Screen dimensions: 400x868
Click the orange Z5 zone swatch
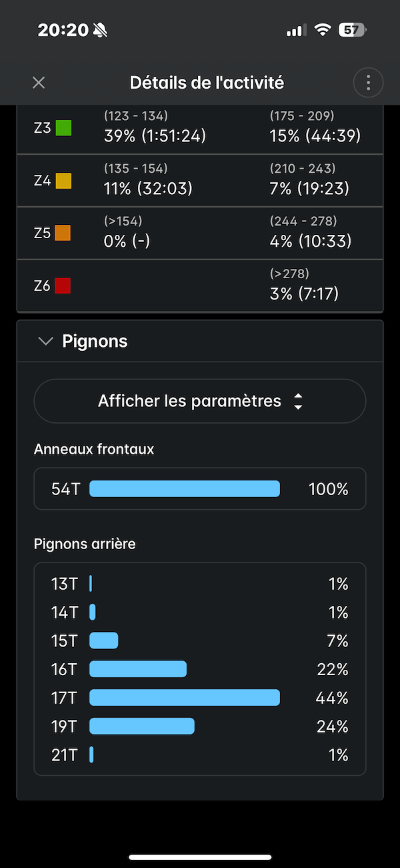pyautogui.click(x=63, y=233)
